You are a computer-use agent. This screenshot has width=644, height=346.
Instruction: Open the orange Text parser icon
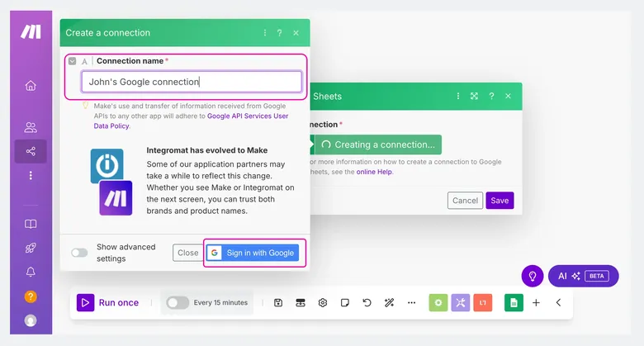tap(483, 303)
